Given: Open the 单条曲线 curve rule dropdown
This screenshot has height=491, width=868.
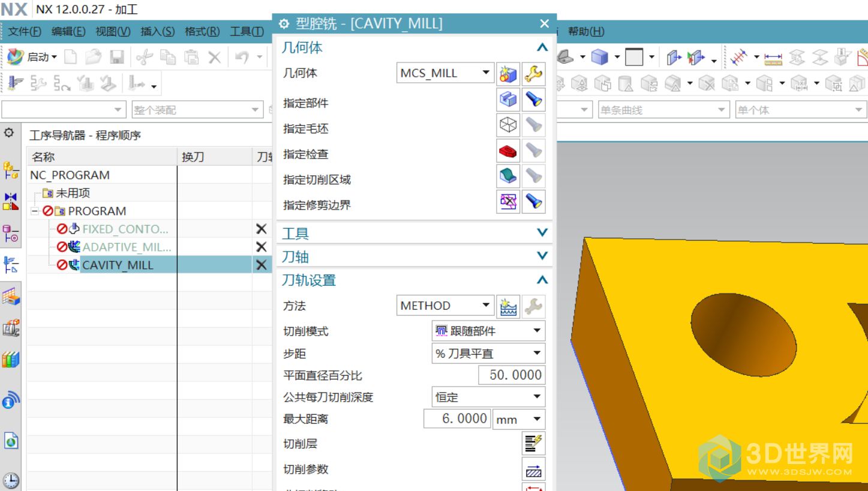Looking at the screenshot, I should click(663, 110).
